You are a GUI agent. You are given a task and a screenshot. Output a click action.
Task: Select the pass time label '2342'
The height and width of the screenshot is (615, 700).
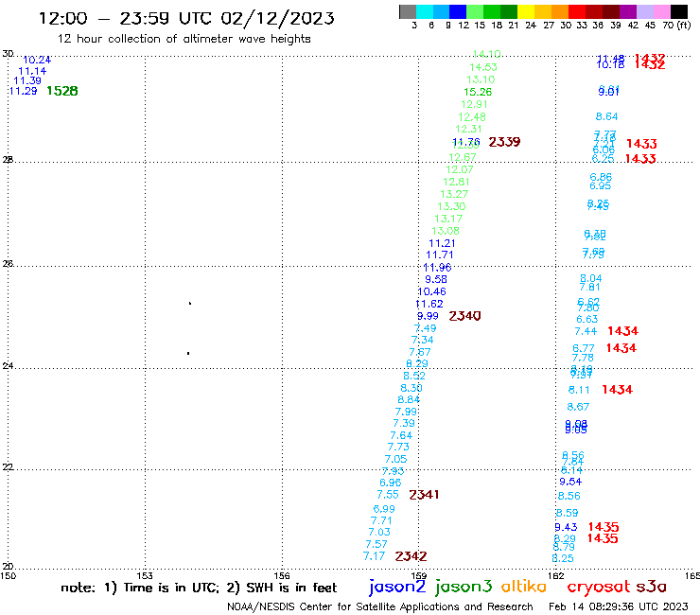pos(411,556)
